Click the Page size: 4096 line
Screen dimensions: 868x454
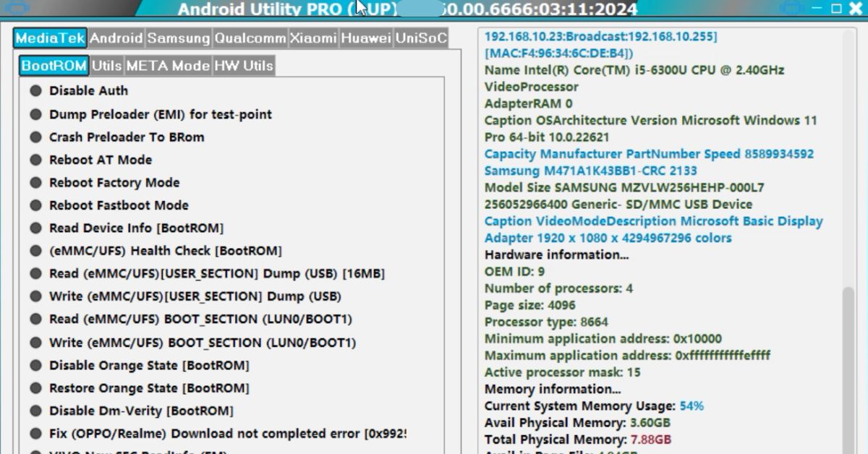[x=530, y=305]
